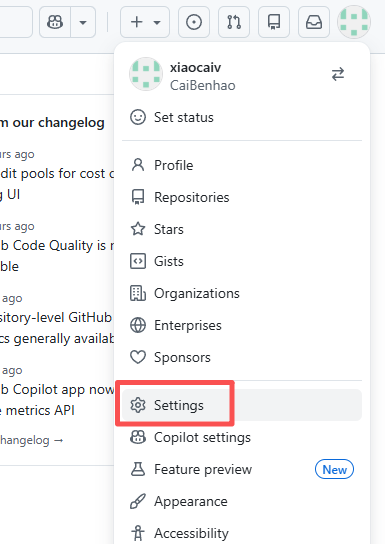
Task: Open the Issues icon in header
Action: click(194, 22)
